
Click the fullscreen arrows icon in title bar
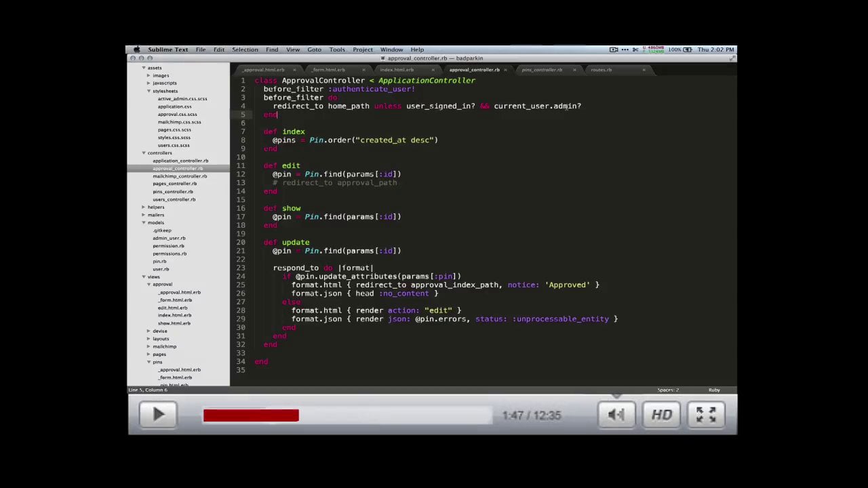732,58
